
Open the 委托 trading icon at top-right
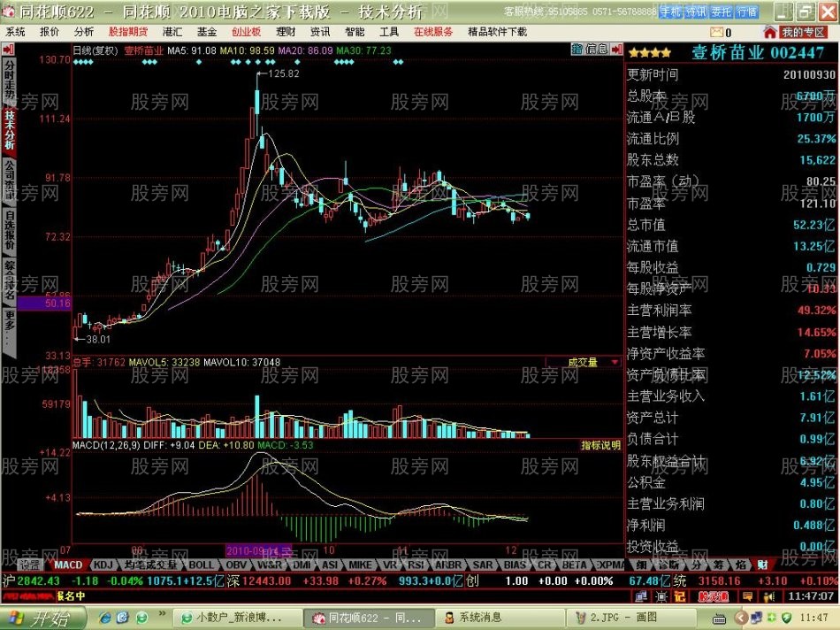[722, 10]
